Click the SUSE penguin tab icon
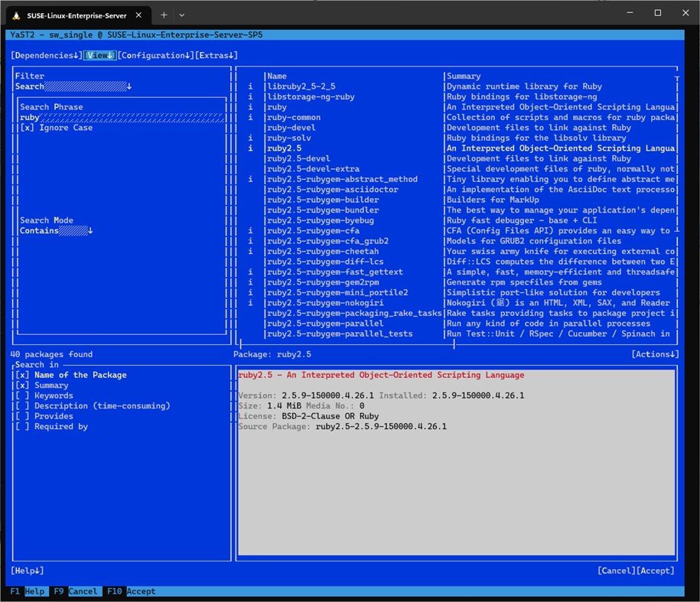Image resolution: width=700 pixels, height=602 pixels. click(17, 15)
